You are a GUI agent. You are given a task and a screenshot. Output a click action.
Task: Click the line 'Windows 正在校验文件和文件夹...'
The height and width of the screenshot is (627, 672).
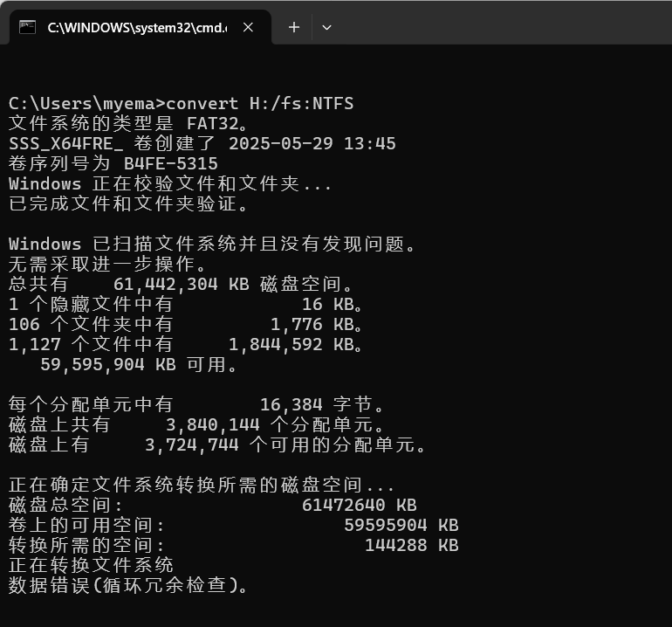[169, 183]
